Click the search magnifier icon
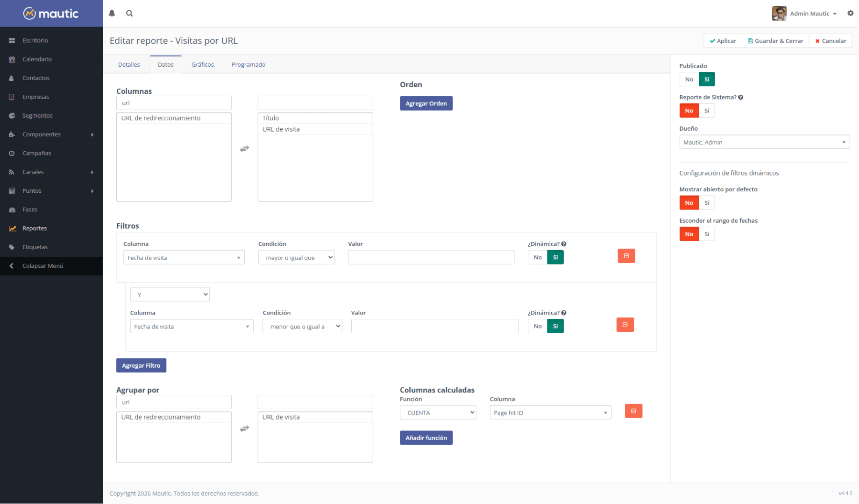The width and height of the screenshot is (859, 504). [x=129, y=14]
